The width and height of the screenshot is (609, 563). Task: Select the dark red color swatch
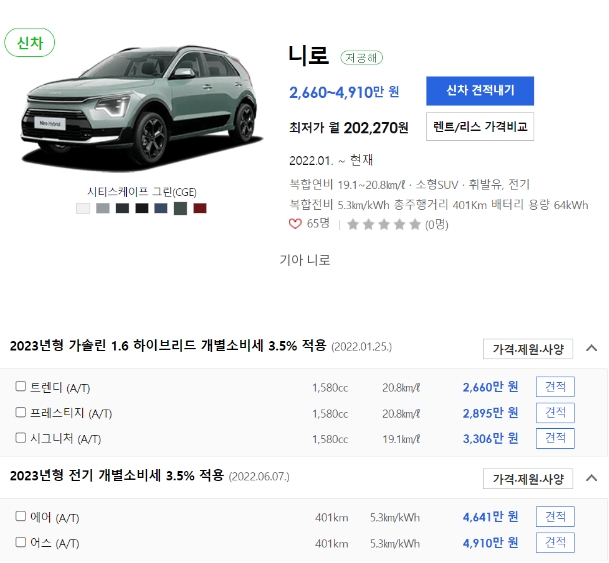click(200, 209)
